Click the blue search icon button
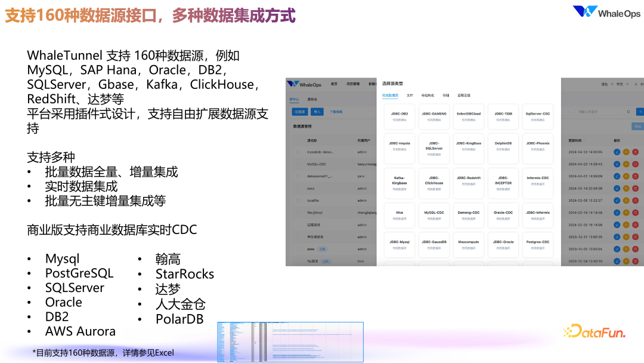644x363 pixels. point(640,112)
